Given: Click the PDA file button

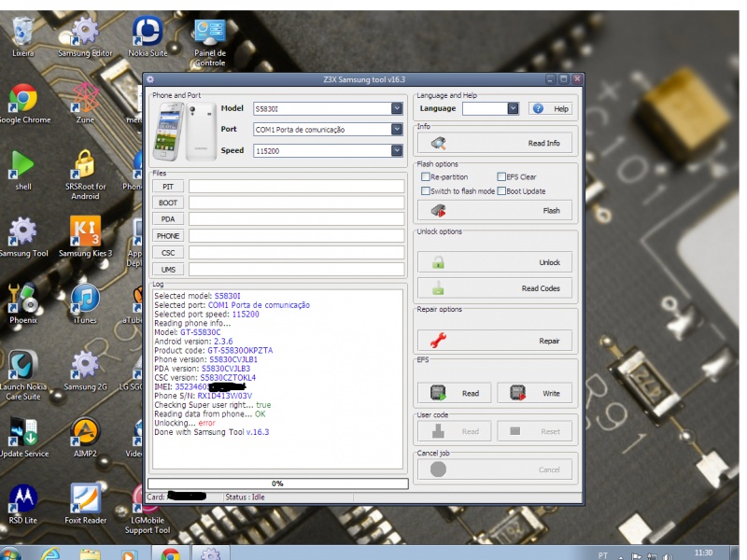Looking at the screenshot, I should [x=168, y=219].
